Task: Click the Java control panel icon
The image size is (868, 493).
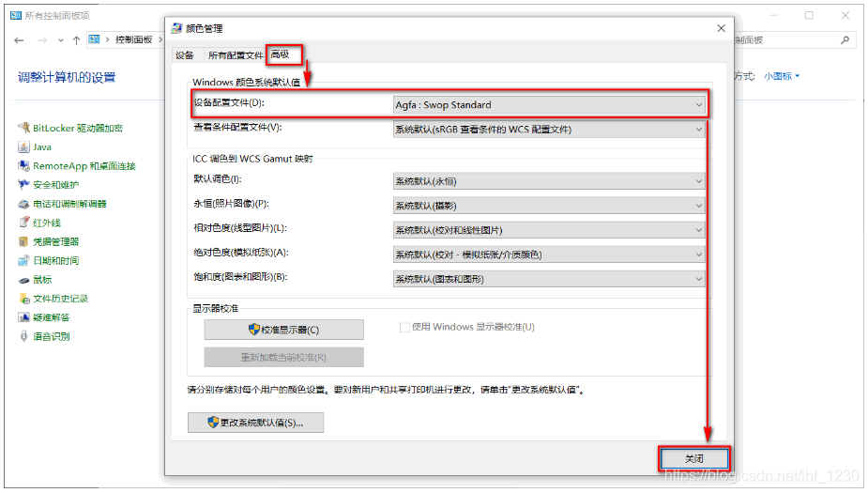Action: pyautogui.click(x=23, y=146)
